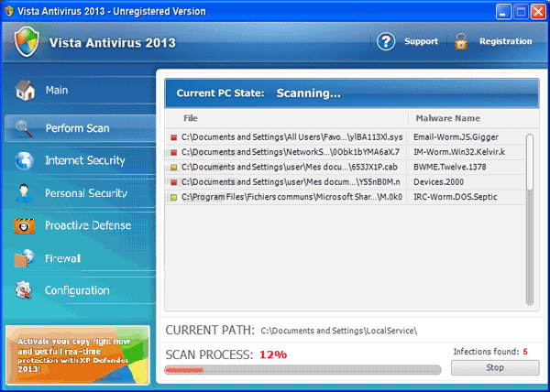Click red threat marker for IM-Worm.Win32.Kelvir.k row
The width and height of the screenshot is (550, 392).
(x=173, y=153)
